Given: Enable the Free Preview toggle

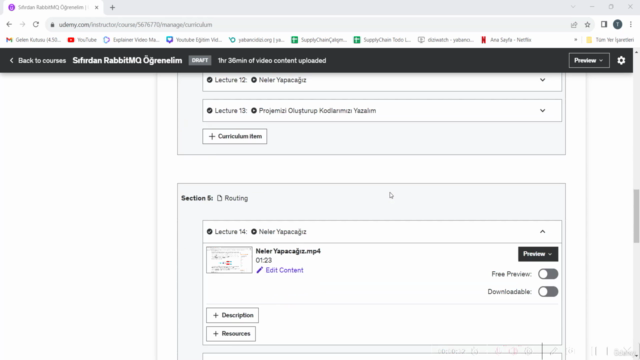Looking at the screenshot, I should [548, 273].
